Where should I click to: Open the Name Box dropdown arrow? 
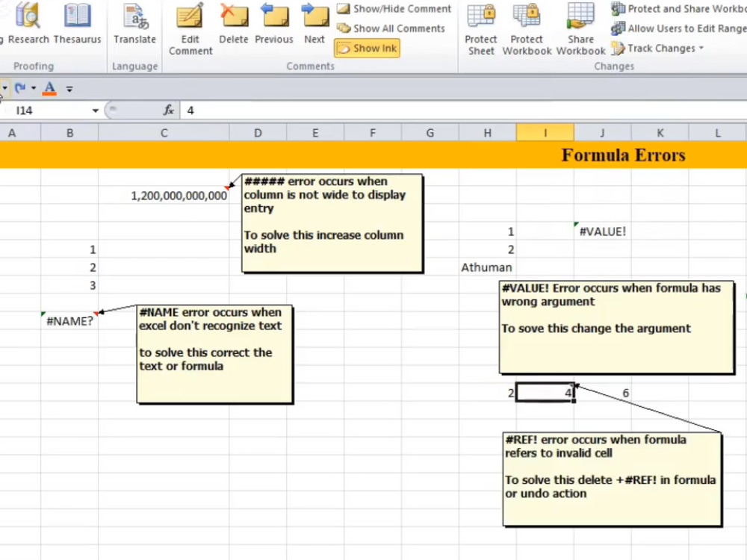[x=96, y=111]
